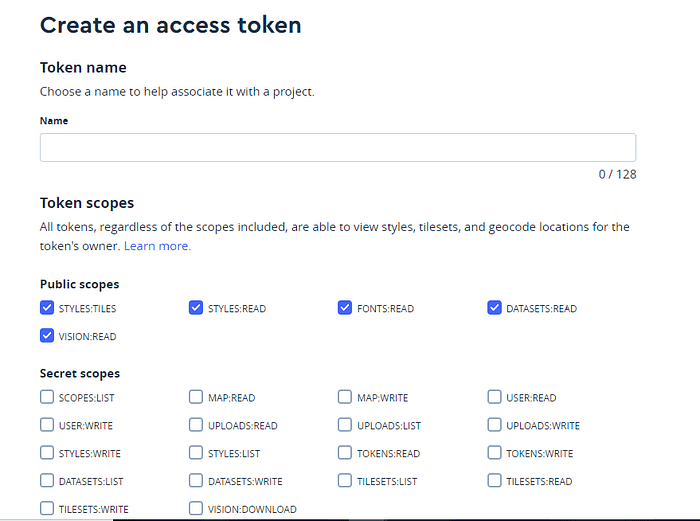Check the MAP:READ scope box
This screenshot has height=521, width=700.
[196, 397]
